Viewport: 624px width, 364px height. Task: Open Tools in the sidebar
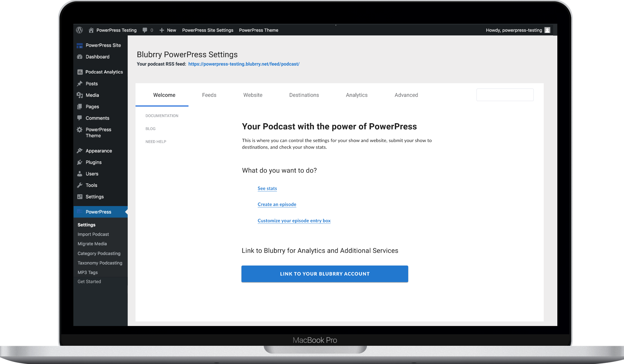click(x=100, y=185)
